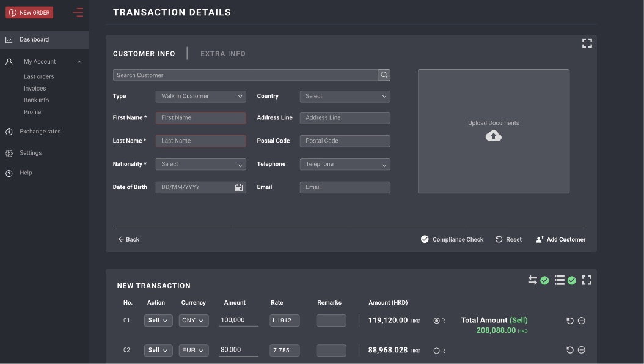The image size is (644, 364).
Task: Open Exchange rates in the sidebar
Action: click(40, 132)
